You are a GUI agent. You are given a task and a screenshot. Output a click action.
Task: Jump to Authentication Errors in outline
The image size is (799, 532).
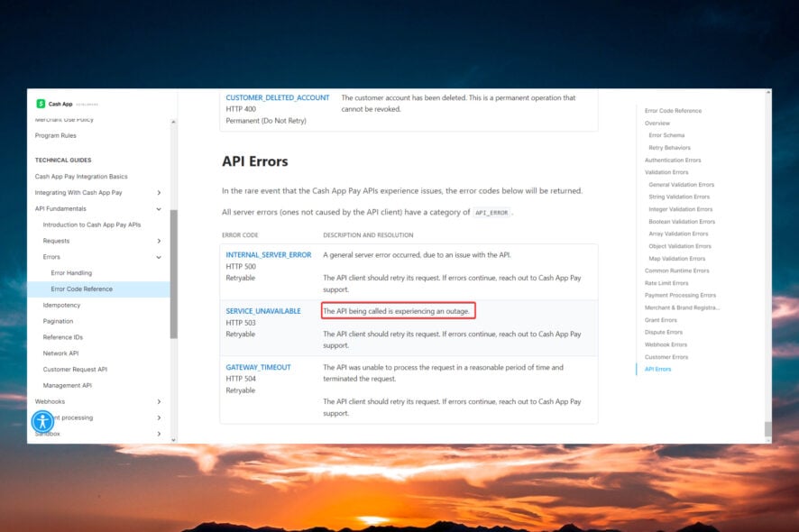(x=673, y=160)
